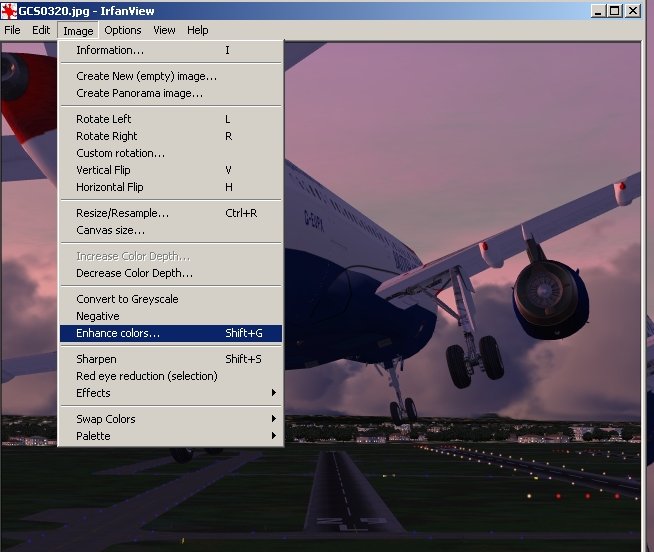Select Enhance colors… menu item
The image size is (654, 552).
pos(118,333)
